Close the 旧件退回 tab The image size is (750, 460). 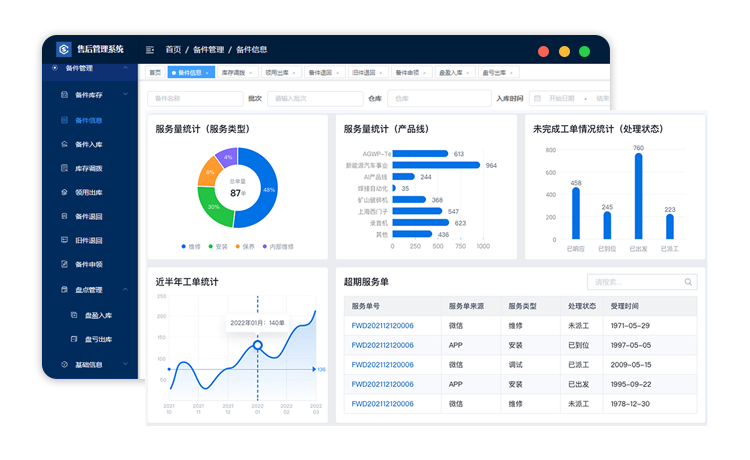pyautogui.click(x=381, y=73)
